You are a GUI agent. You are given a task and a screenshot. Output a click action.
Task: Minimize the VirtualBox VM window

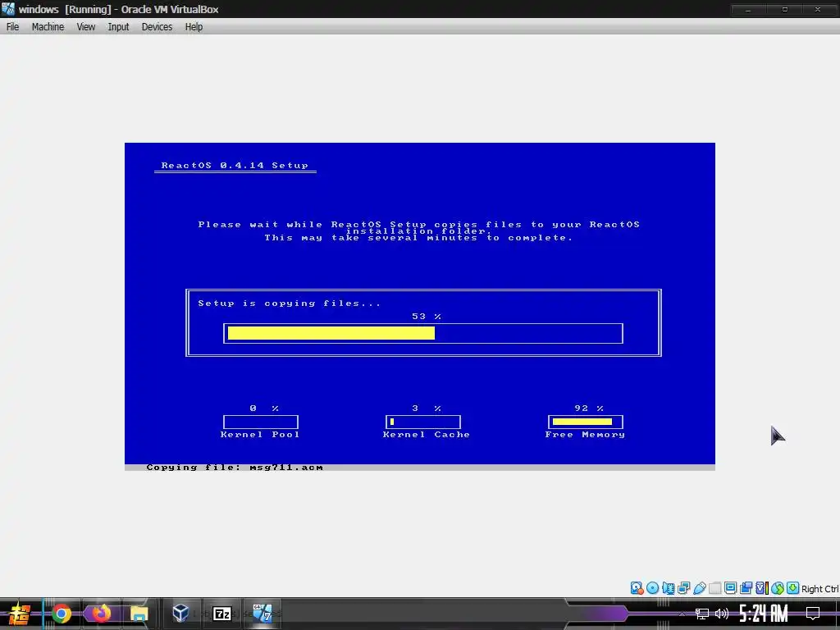[x=748, y=9]
